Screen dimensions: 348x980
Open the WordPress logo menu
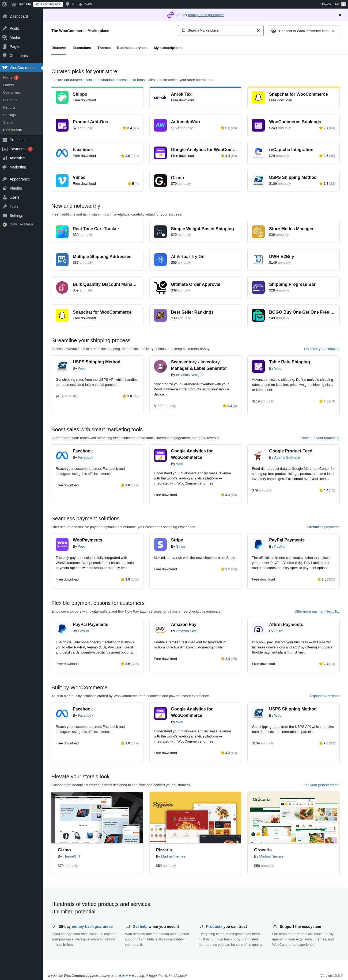[5, 4]
